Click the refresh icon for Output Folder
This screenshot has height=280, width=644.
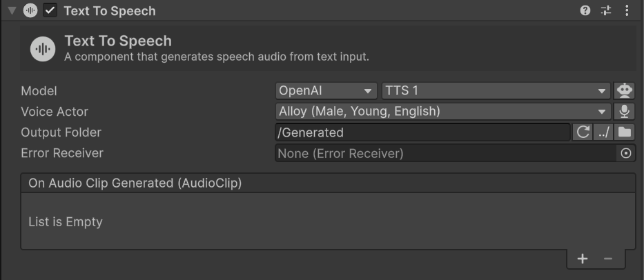[583, 132]
